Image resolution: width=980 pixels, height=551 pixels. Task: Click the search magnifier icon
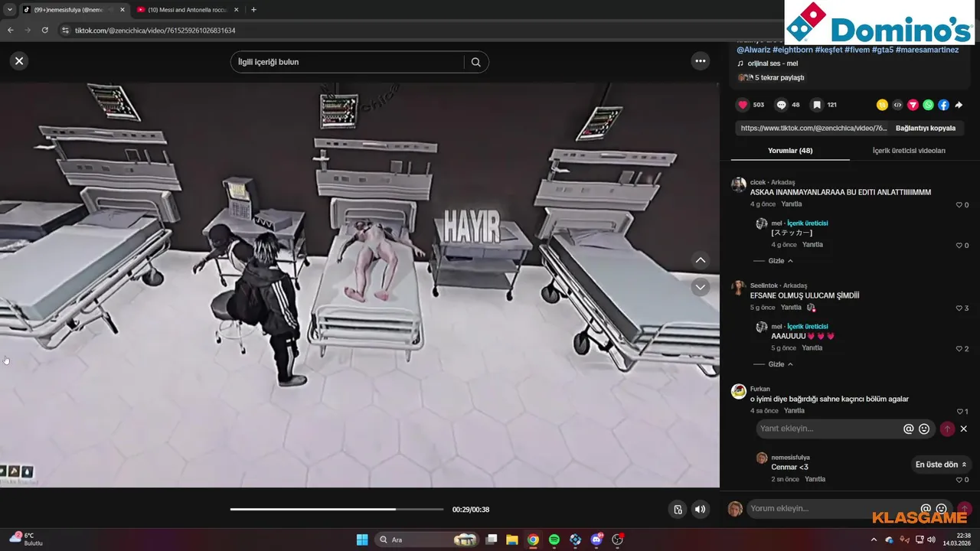(x=475, y=62)
